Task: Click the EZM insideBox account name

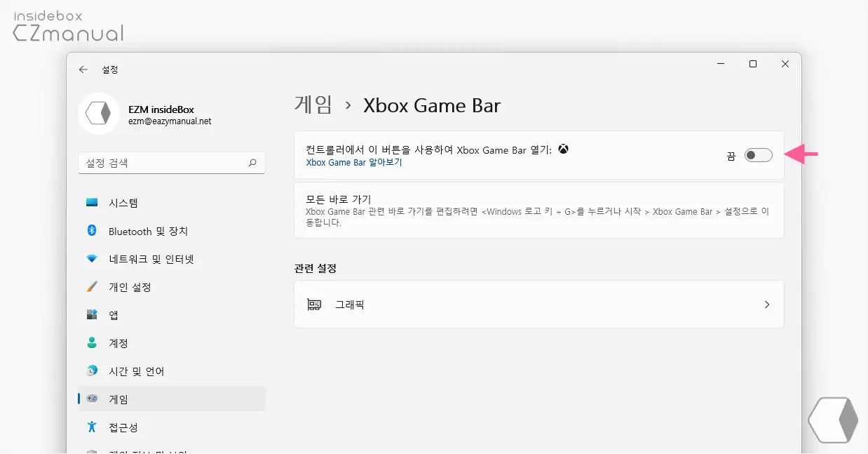Action: point(161,109)
